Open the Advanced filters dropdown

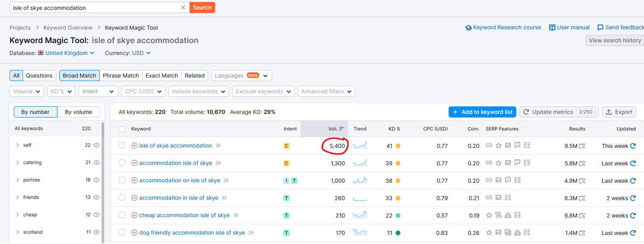(326, 92)
